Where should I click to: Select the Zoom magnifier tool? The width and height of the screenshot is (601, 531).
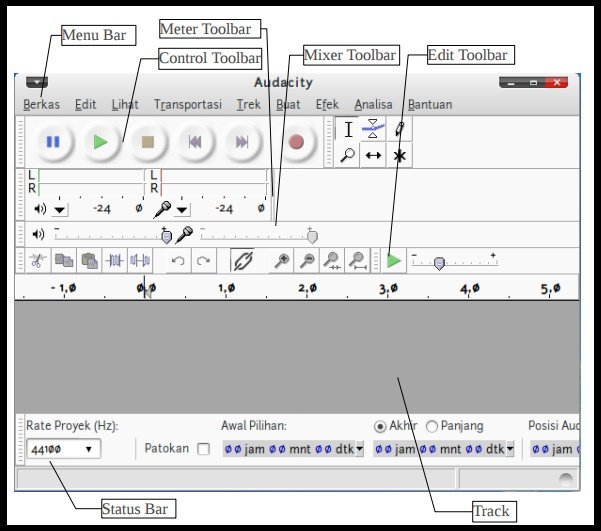point(347,155)
